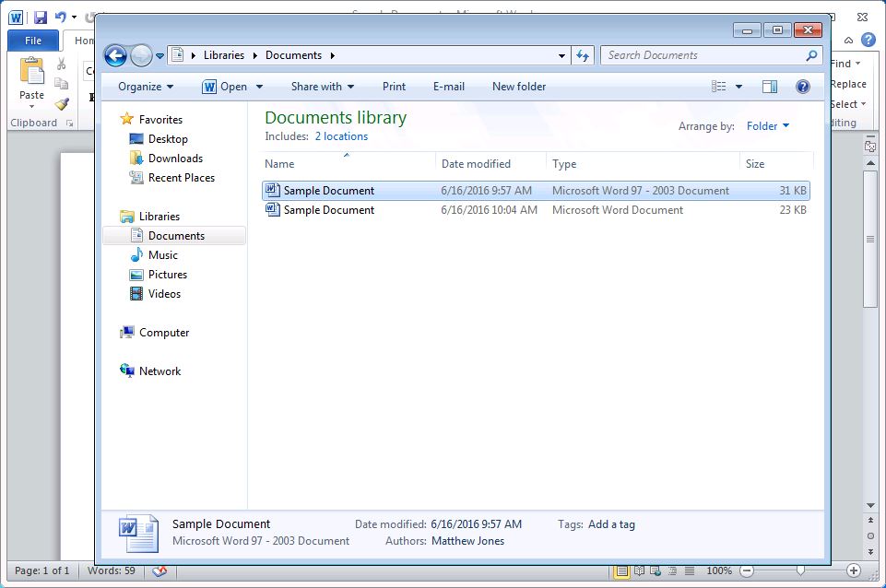Click Computer in navigation pane
Screen dimensions: 886x588
[x=154, y=333]
